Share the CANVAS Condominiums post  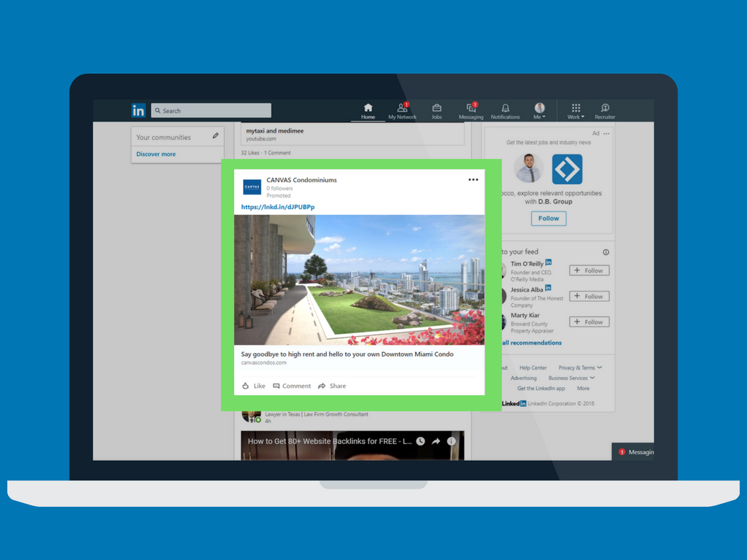(x=332, y=386)
